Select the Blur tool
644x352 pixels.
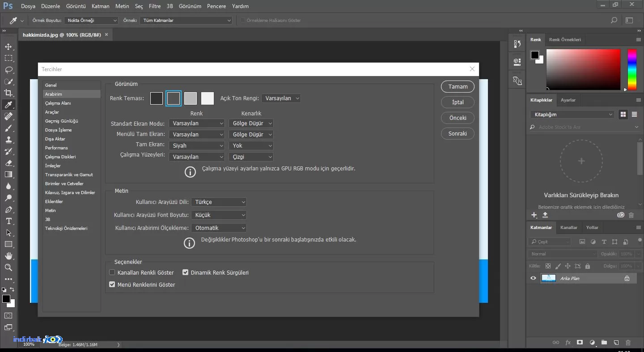pyautogui.click(x=8, y=186)
